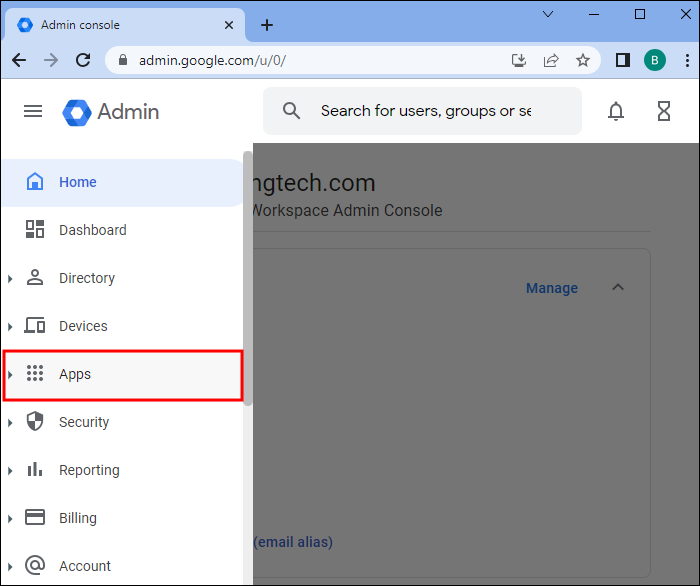This screenshot has width=700, height=586.
Task: Open a new browser tab
Action: coord(267,25)
